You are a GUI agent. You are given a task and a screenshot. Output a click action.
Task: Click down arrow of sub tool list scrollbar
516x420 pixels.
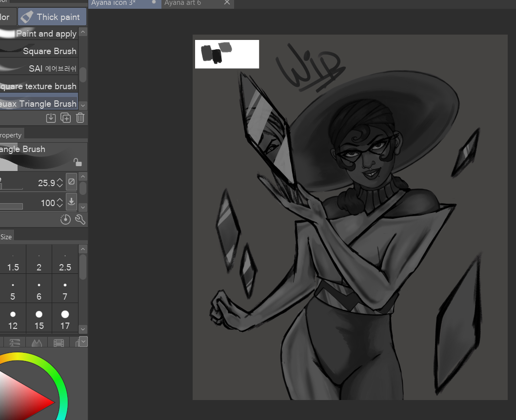point(83,105)
